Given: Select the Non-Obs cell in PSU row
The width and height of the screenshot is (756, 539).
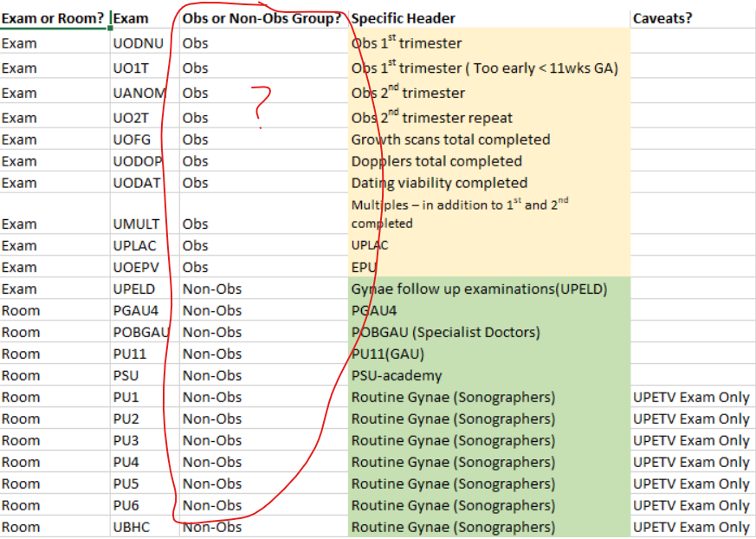Looking at the screenshot, I should tap(264, 375).
